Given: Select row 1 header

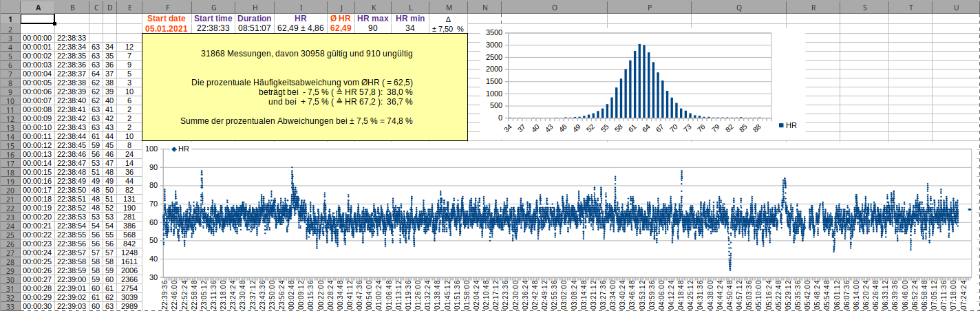Looking at the screenshot, I should (10, 19).
